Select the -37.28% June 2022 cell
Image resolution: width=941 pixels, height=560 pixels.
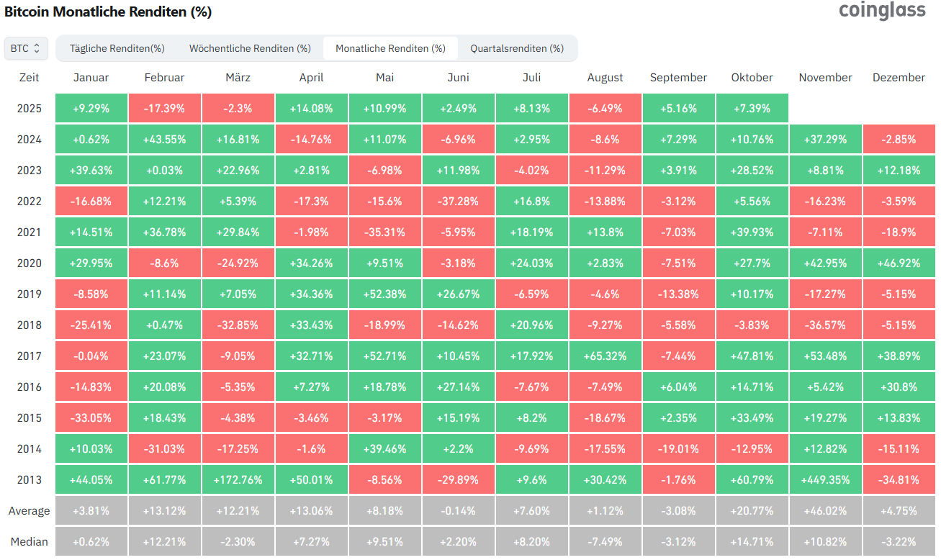(x=459, y=201)
